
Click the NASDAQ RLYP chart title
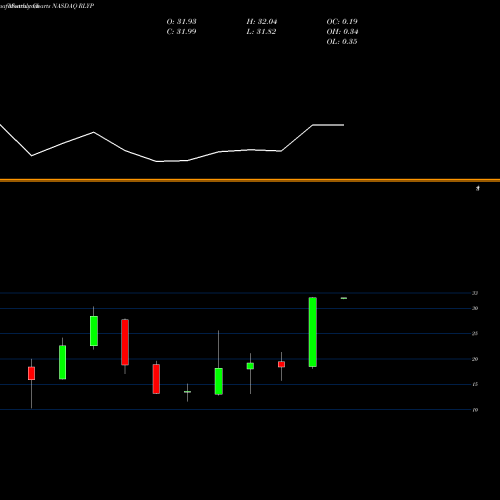[x=73, y=6]
